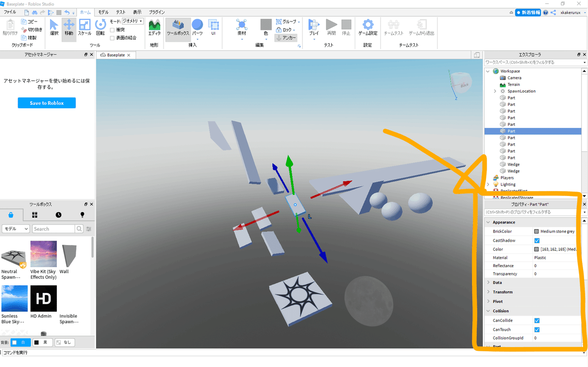The height and width of the screenshot is (367, 588).
Task: Click the Undo arrow in the title toolbar
Action: pos(67,12)
